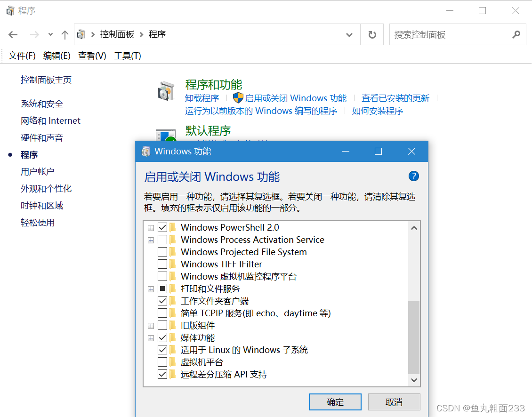This screenshot has width=532, height=417.
Task: Open 控制面板主页 in the sidebar
Action: 46,80
